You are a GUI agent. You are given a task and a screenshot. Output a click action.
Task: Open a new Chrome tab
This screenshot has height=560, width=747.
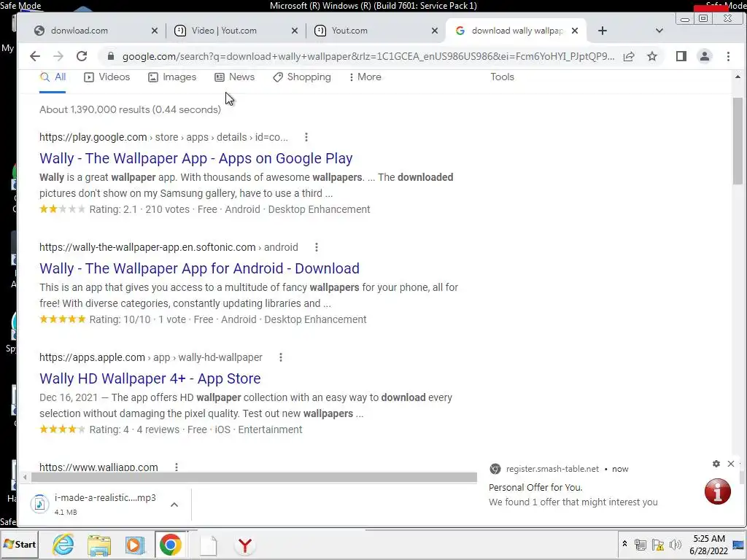click(603, 31)
